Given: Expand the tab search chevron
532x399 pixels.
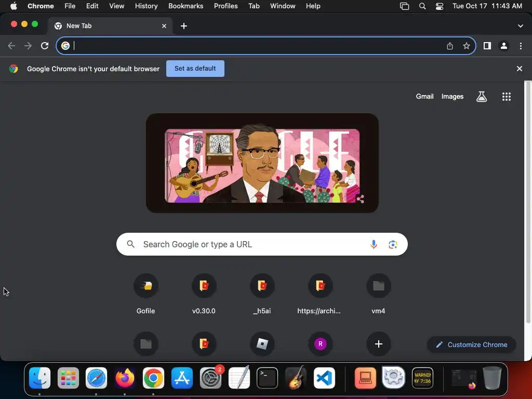Looking at the screenshot, I should tap(521, 26).
